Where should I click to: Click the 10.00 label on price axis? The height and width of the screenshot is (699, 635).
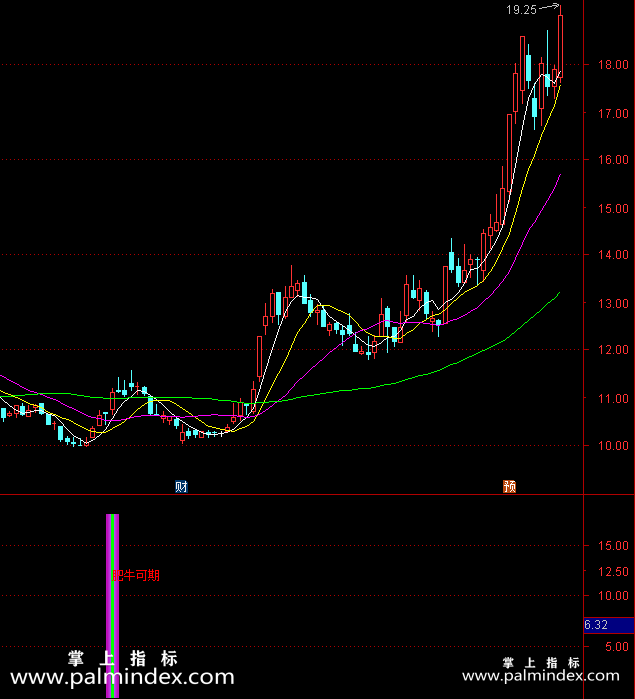613,445
